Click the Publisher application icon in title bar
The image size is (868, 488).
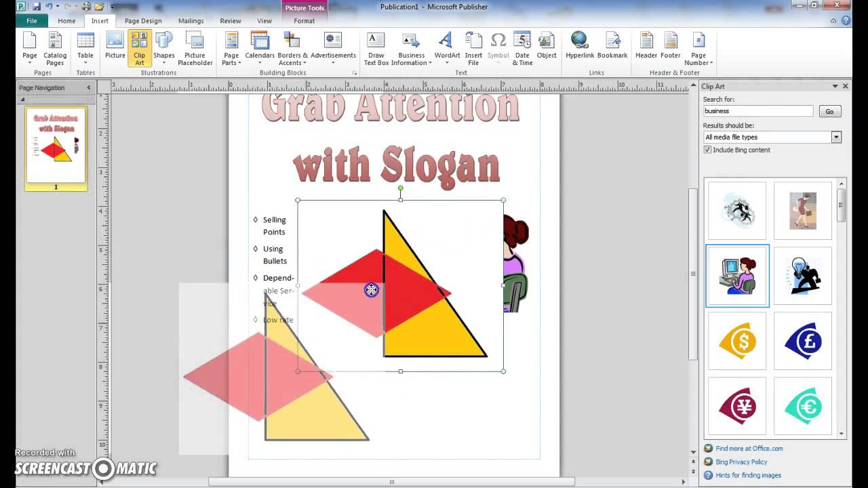(21, 7)
